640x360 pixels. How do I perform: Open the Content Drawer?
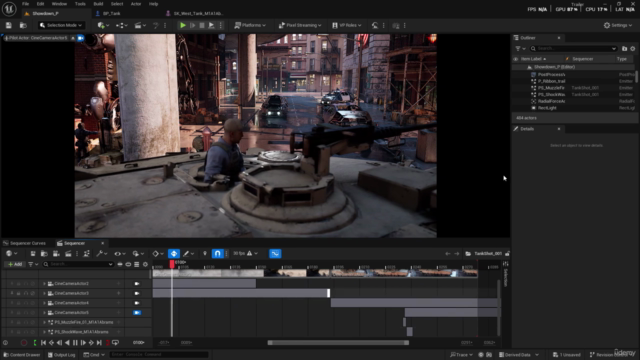pos(22,355)
